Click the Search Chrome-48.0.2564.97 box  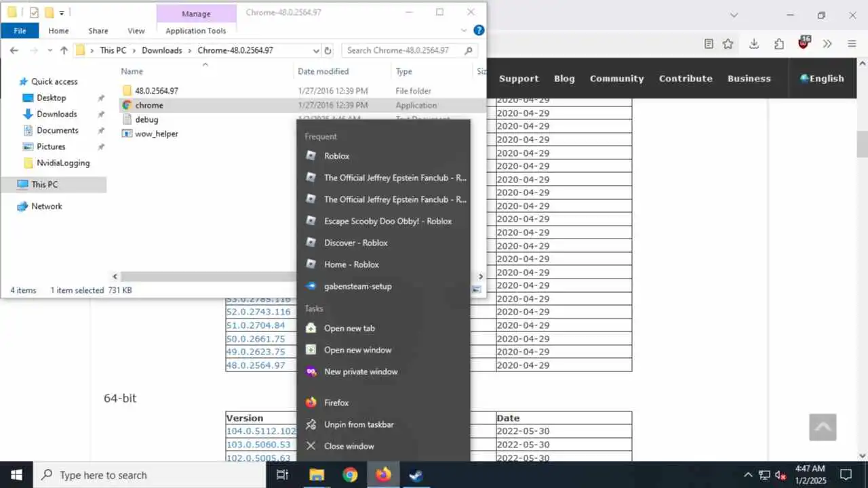pos(409,50)
